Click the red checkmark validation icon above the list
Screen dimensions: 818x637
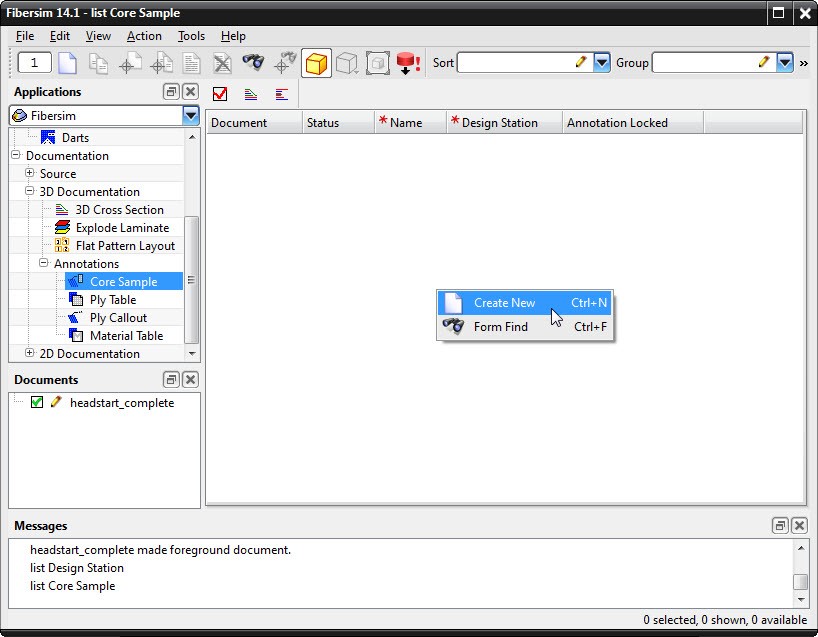(x=221, y=94)
